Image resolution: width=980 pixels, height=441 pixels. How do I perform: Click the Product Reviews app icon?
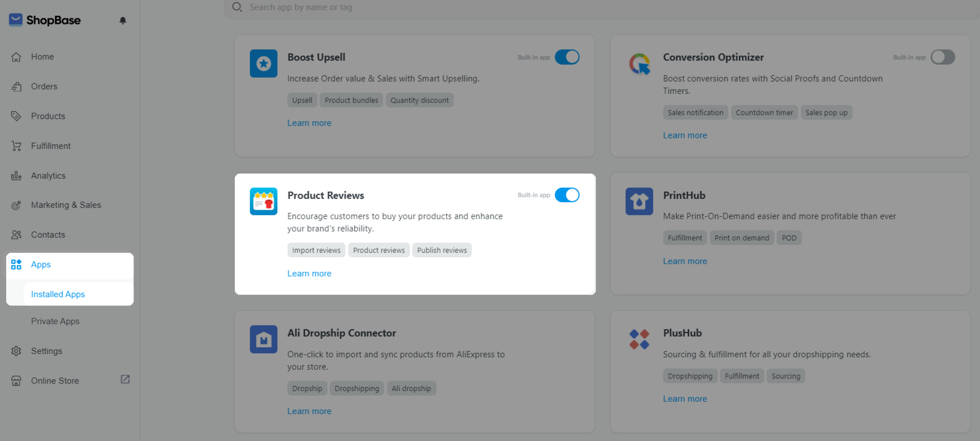263,202
